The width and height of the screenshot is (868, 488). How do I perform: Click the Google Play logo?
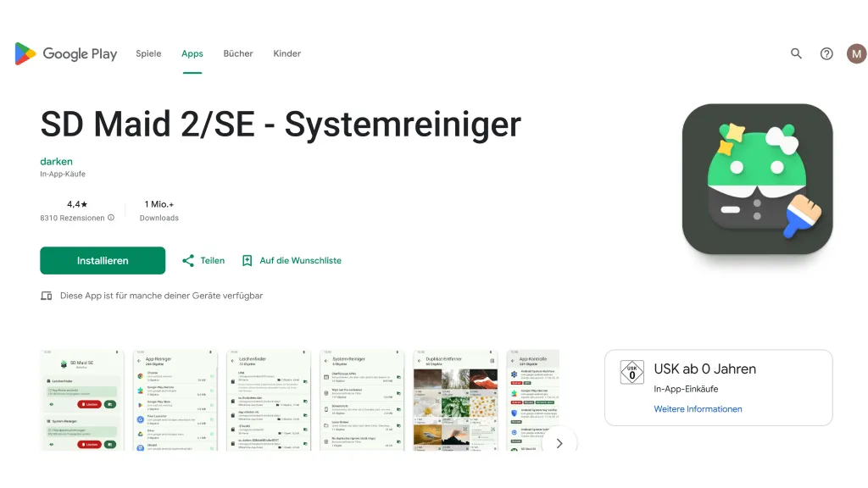[x=66, y=53]
